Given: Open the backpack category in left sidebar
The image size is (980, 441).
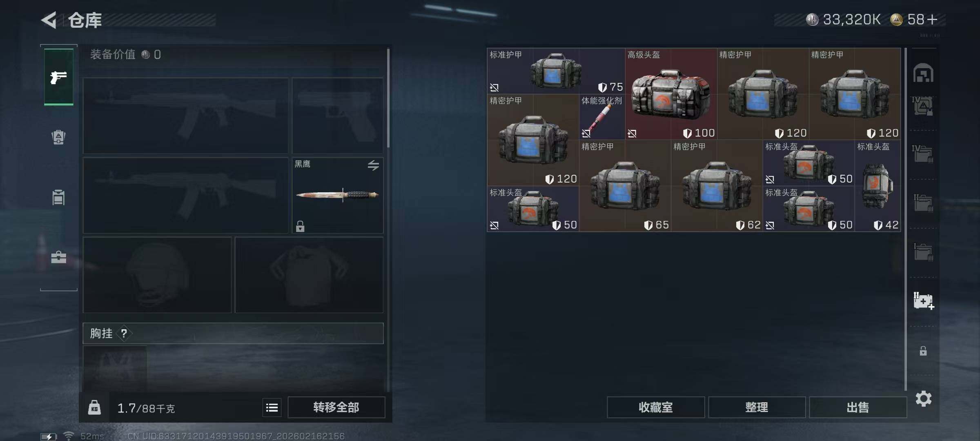Looking at the screenshot, I should tap(58, 137).
